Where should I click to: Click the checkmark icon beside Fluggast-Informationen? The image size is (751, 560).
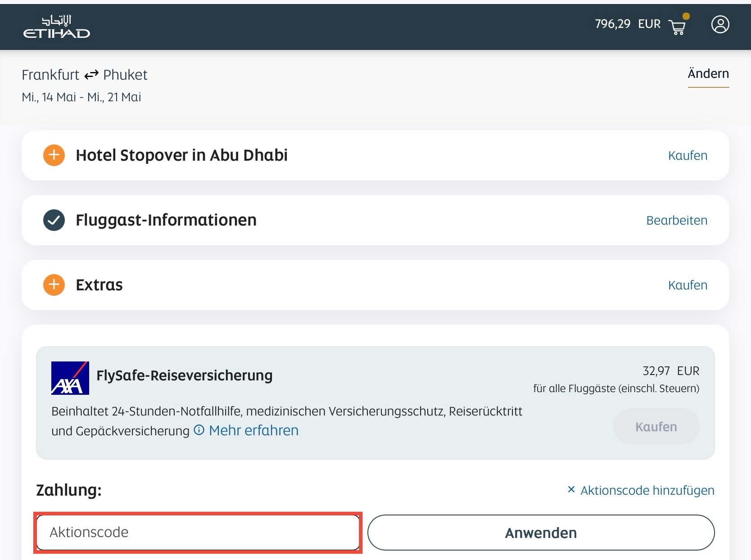point(54,220)
